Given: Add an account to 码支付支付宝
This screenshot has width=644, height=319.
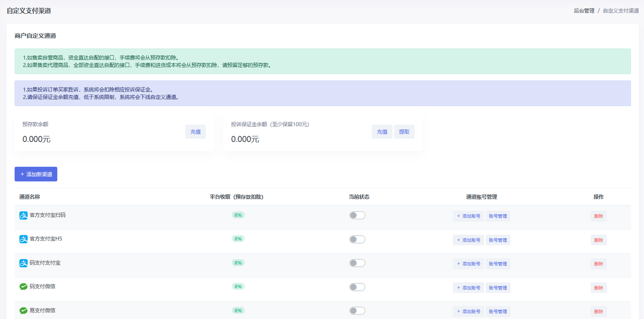Looking at the screenshot, I should 468,264.
